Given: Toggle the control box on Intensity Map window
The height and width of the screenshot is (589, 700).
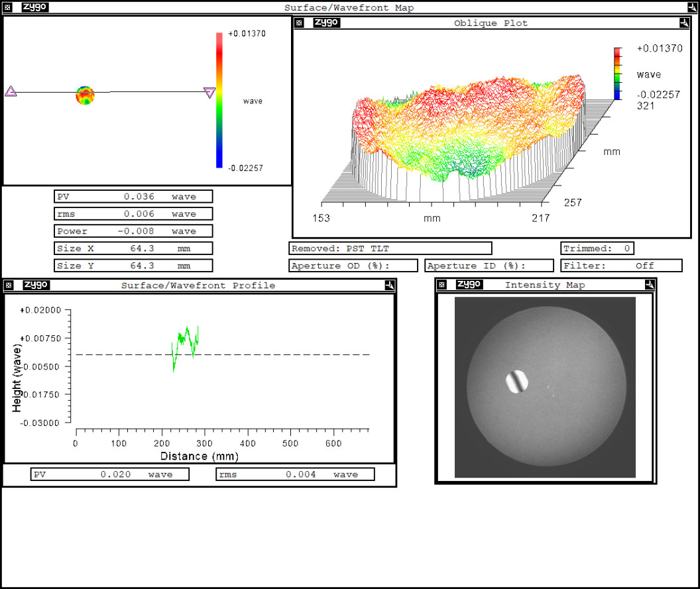Looking at the screenshot, I should (441, 284).
